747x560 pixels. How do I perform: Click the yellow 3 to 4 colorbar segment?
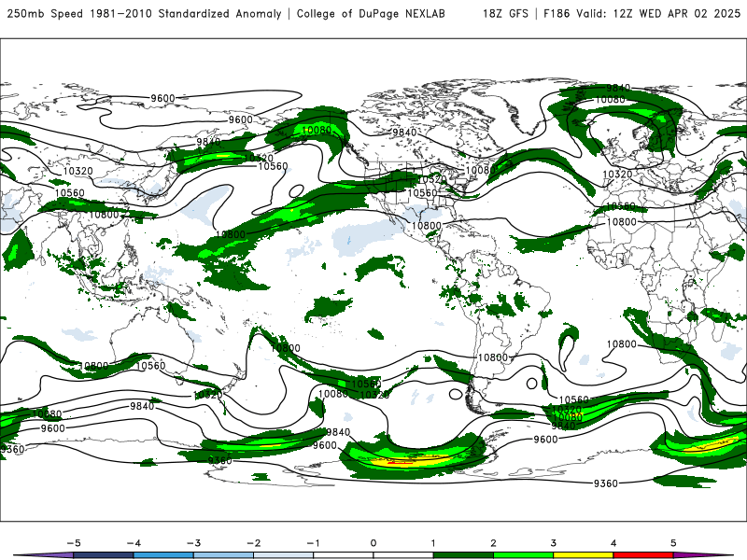583,555
